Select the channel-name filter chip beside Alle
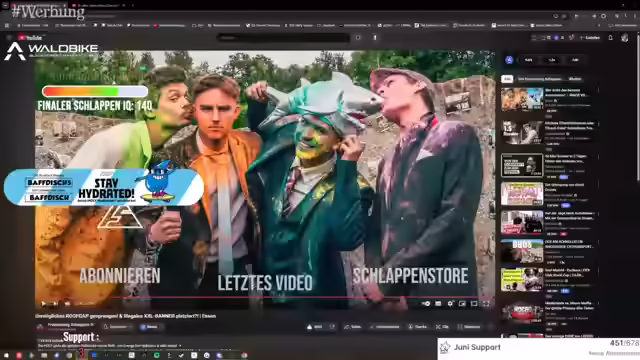This screenshot has width=640, height=360. tap(540, 79)
